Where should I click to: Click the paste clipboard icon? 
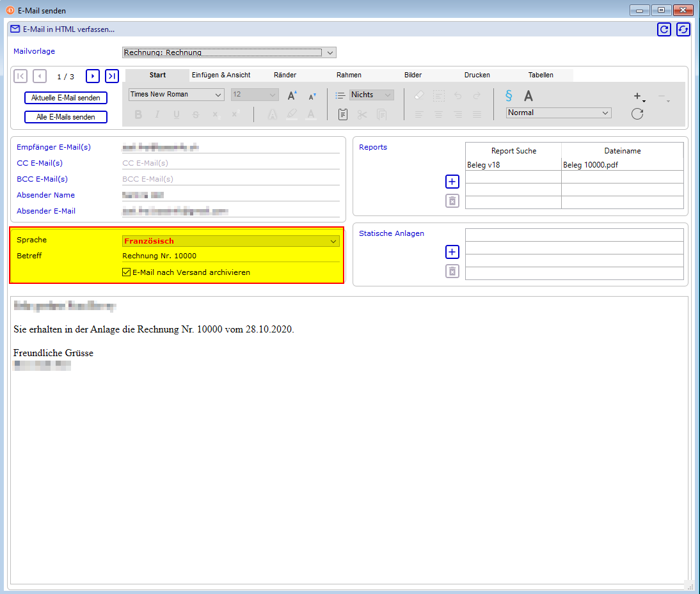click(343, 114)
